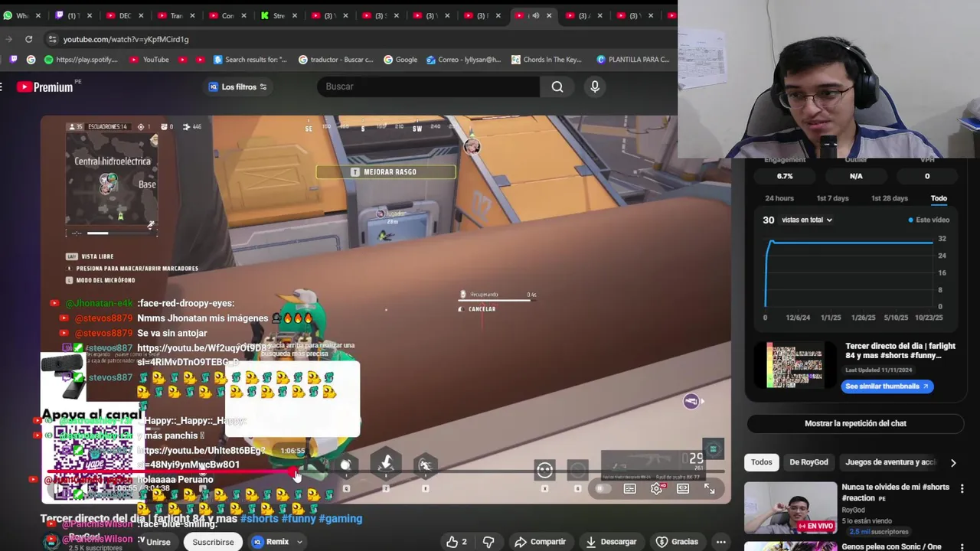980x551 pixels.
Task: Share the video with Compartir
Action: [x=541, y=542]
